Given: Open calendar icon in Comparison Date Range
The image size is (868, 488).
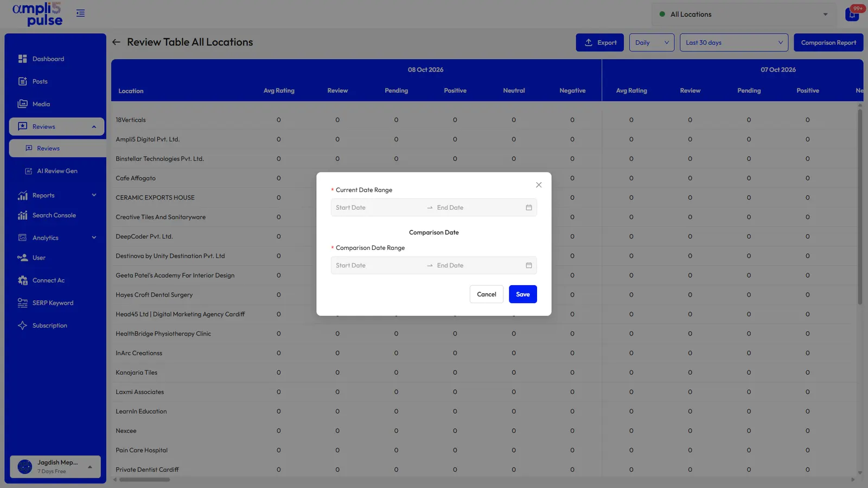Looking at the screenshot, I should (x=529, y=266).
